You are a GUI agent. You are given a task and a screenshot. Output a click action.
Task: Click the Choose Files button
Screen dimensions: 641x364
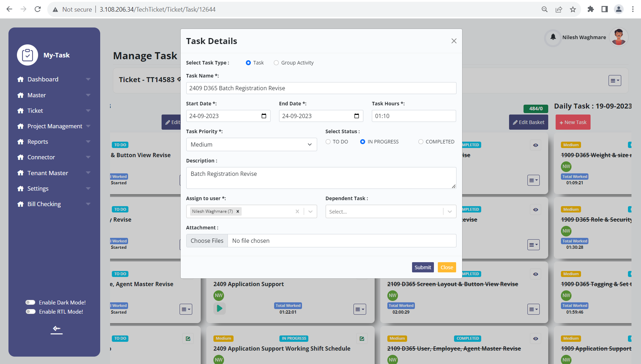click(207, 241)
